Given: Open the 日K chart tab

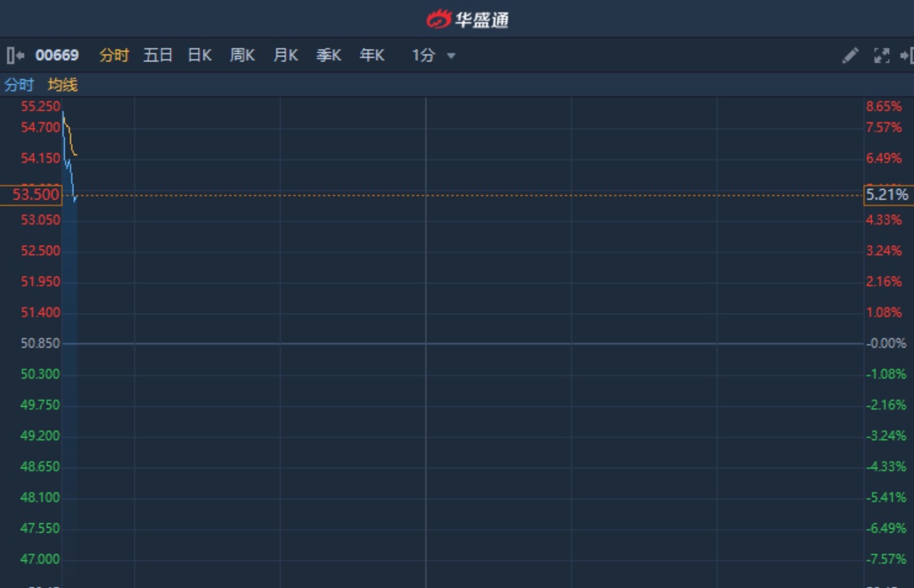Looking at the screenshot, I should tap(200, 55).
